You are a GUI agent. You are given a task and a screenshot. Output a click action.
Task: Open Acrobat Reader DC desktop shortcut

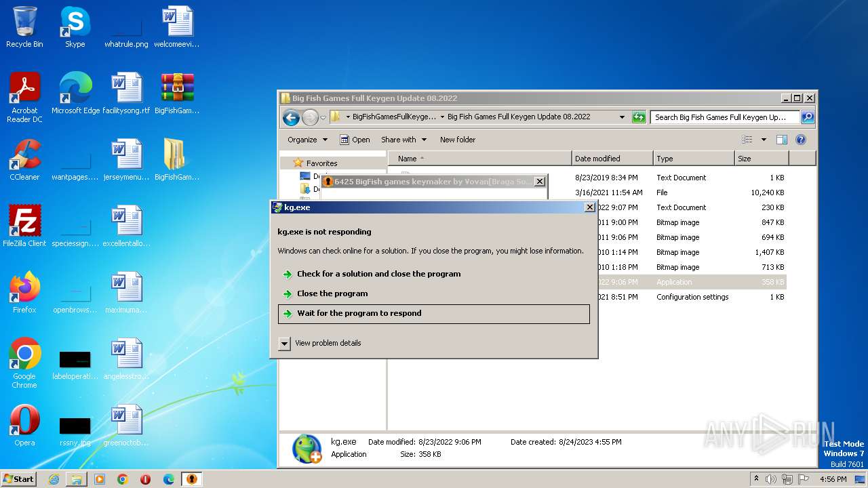click(x=24, y=98)
